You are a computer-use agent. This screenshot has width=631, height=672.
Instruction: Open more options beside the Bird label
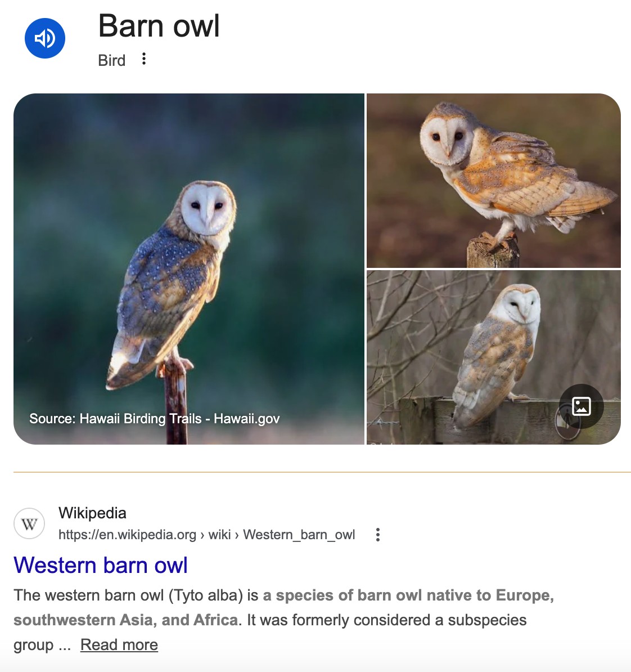coord(144,59)
